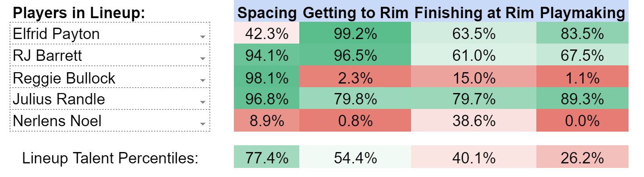Click Nerlens Noel's 0.0% Playmaking cell
The width and height of the screenshot is (644, 177).
[x=583, y=121]
